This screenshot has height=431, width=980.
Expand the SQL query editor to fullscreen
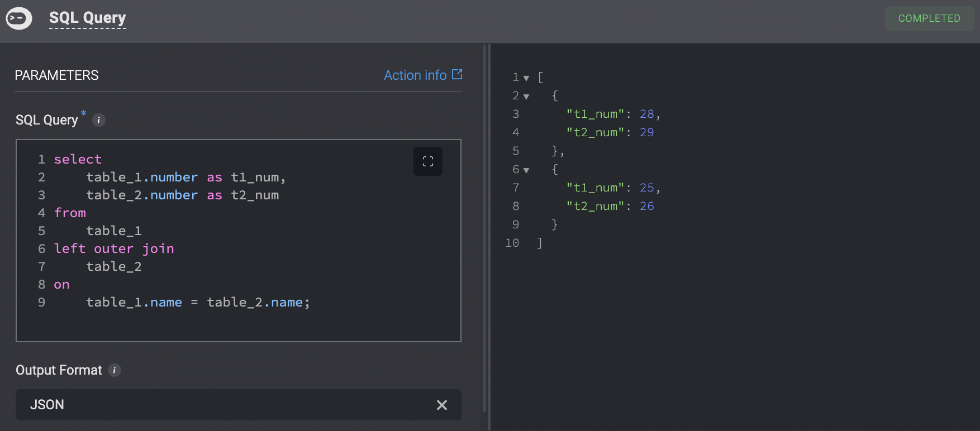tap(428, 161)
